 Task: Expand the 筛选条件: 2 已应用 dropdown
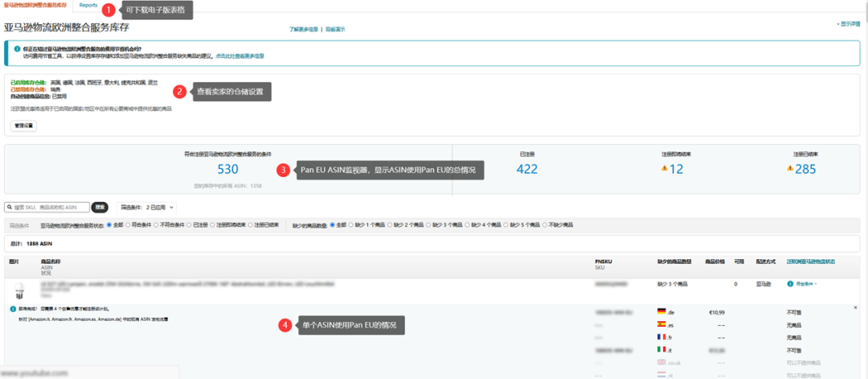click(147, 208)
